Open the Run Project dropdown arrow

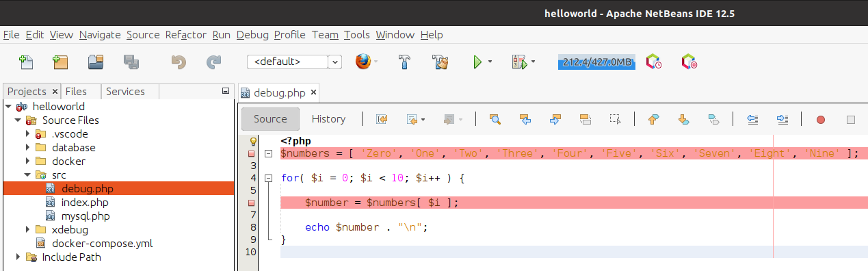coord(490,62)
